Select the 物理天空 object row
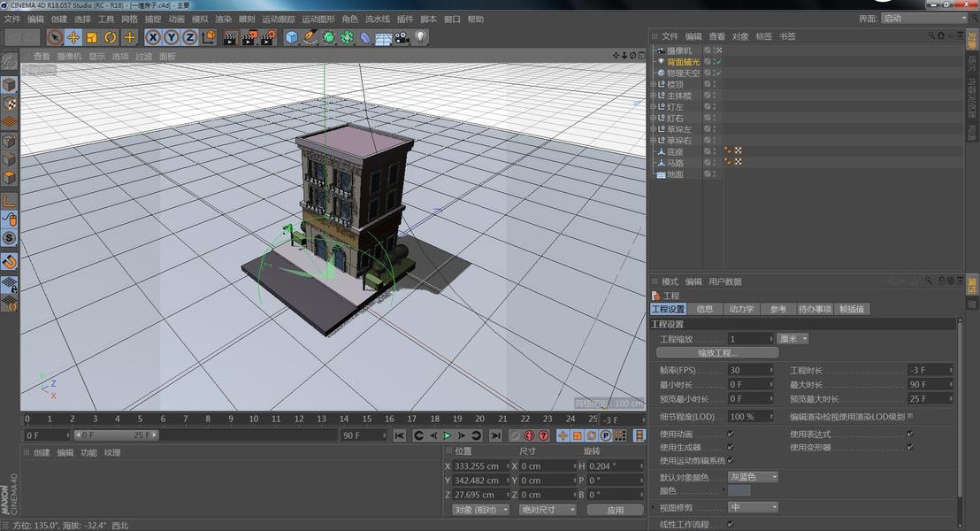Screen dimensions: 980x531 click(683, 73)
